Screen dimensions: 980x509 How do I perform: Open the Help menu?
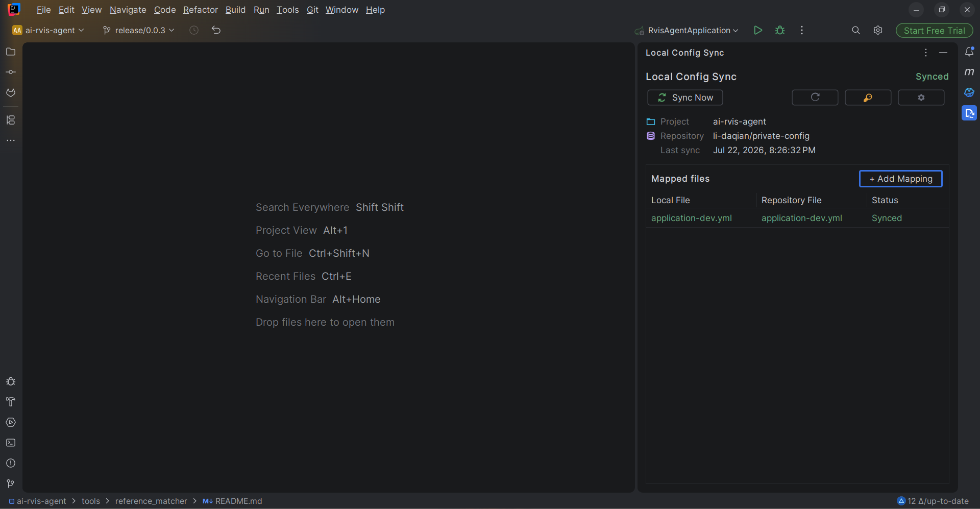pyautogui.click(x=376, y=10)
